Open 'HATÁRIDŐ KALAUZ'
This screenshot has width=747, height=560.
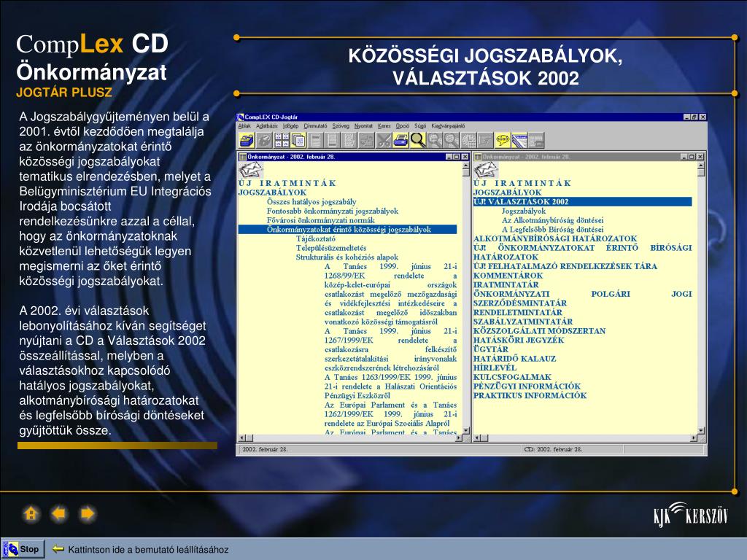(x=514, y=359)
